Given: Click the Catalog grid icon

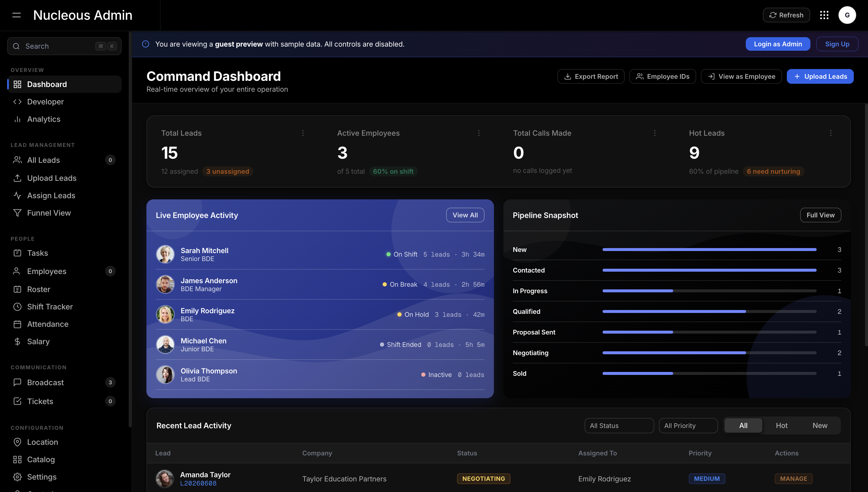Looking at the screenshot, I should [17, 460].
